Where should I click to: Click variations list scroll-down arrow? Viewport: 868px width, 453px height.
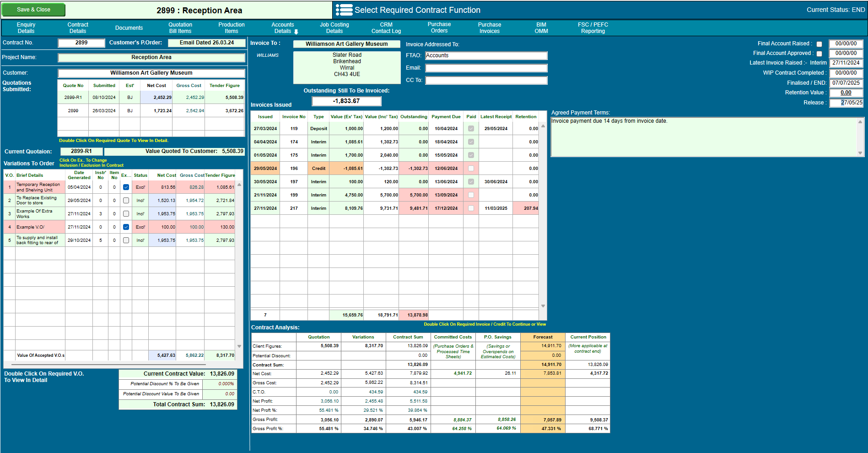239,346
